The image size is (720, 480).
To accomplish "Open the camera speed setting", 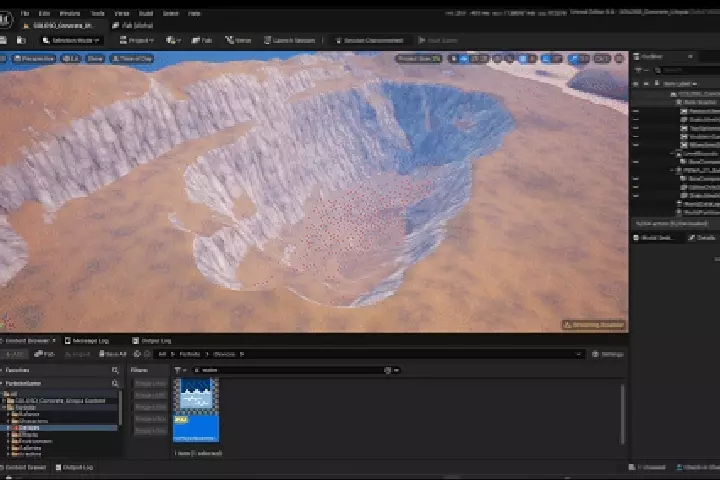I will 602,59.
